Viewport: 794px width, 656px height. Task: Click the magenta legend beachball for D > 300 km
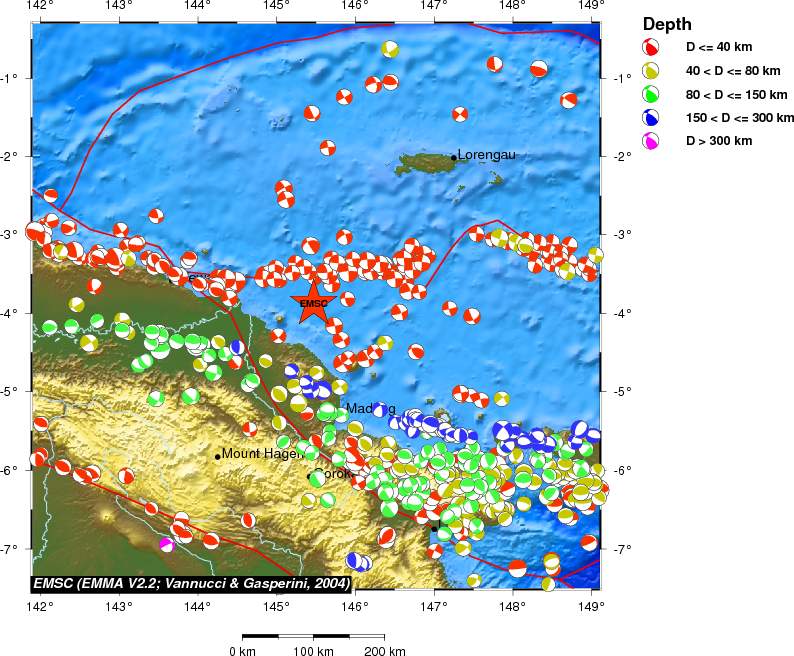[651, 141]
